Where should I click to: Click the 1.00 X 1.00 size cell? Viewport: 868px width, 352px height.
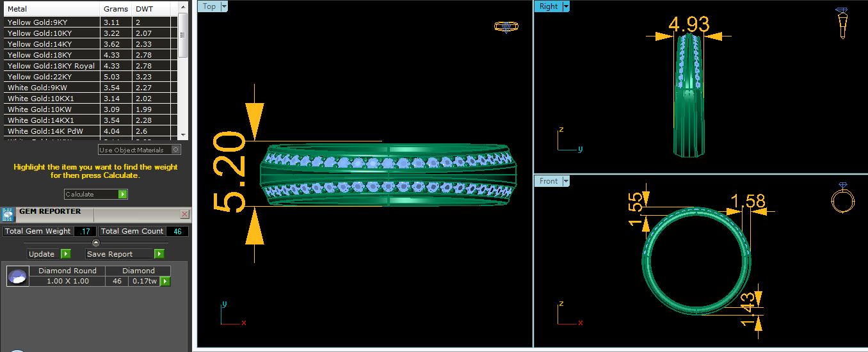(67, 281)
